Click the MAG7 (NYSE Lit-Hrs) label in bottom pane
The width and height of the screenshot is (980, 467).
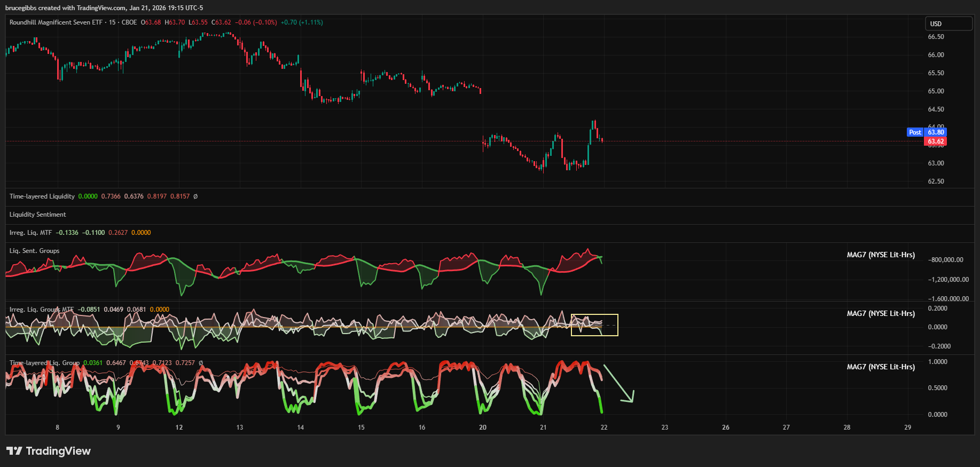(880, 367)
